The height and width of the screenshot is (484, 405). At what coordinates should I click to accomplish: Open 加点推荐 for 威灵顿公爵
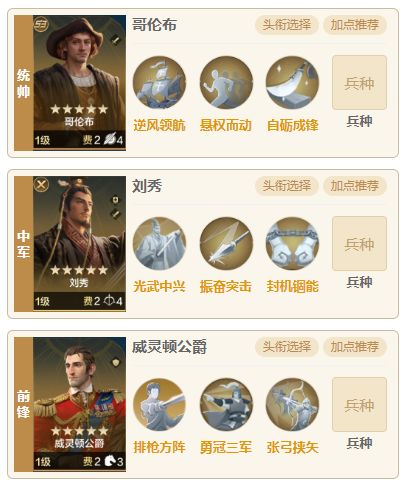(x=355, y=347)
